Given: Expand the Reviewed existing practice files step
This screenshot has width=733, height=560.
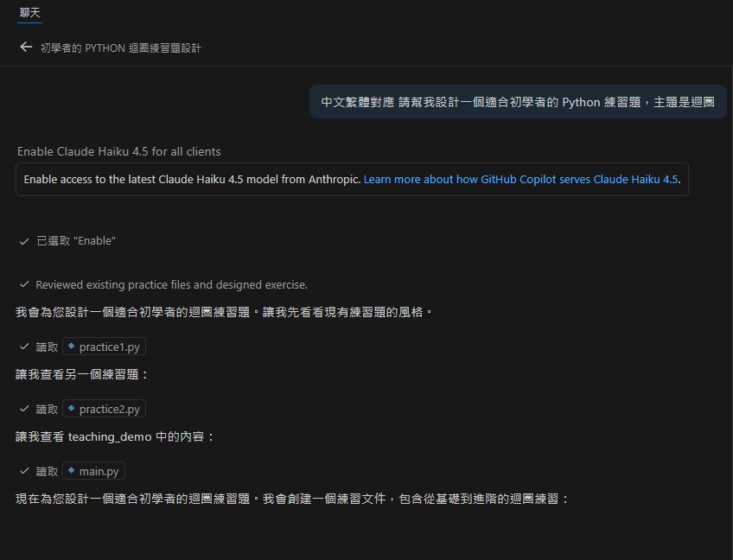Looking at the screenshot, I should (x=171, y=284).
